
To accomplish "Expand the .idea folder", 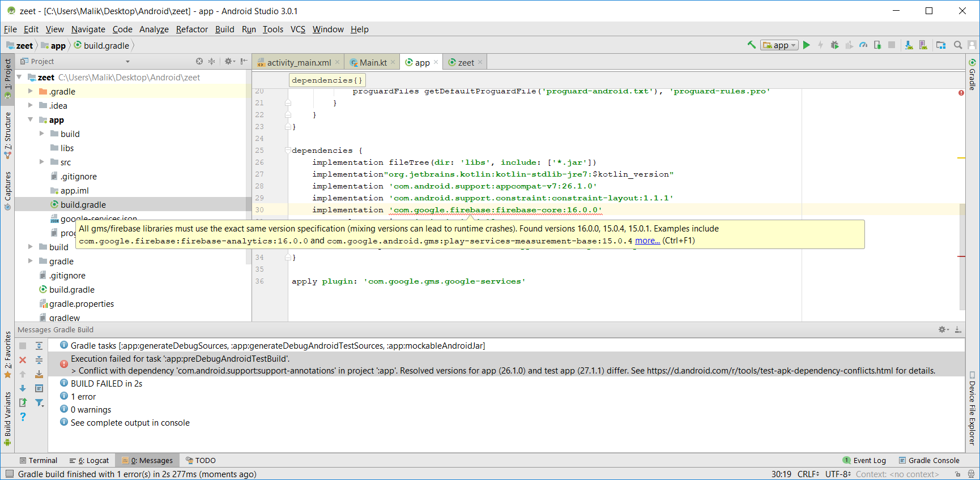I will [31, 105].
